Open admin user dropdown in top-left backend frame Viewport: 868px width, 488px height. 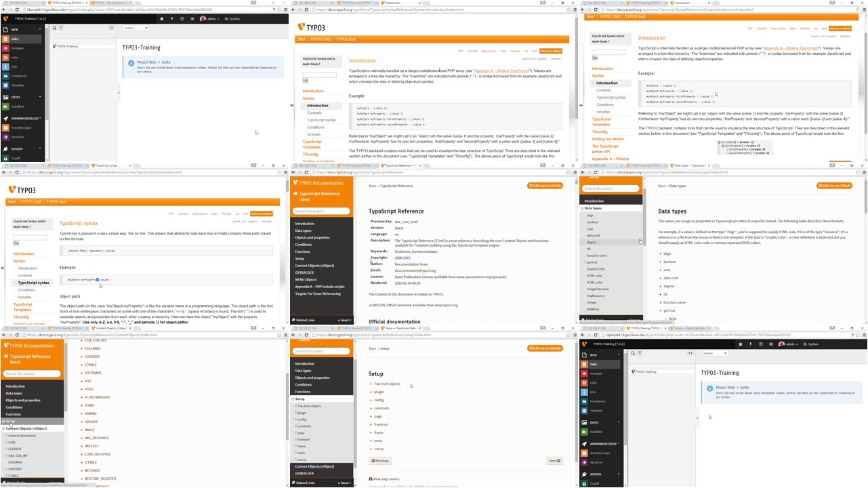click(x=209, y=19)
